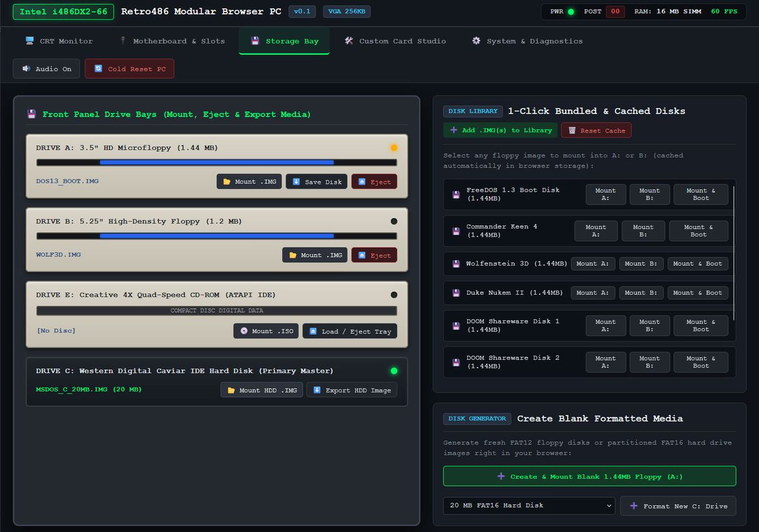Screen dimensions: 759x532
Task: Create and mount blank 1.44MB floppy
Action: pos(589,476)
